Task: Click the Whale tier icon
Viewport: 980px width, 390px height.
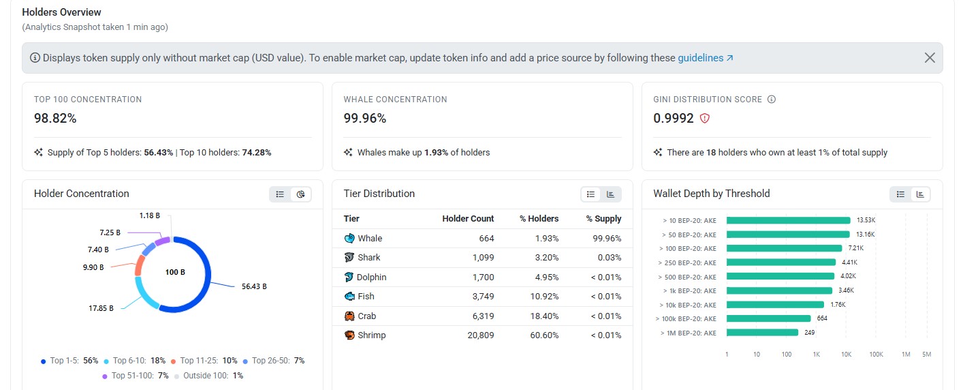Action: pos(349,238)
